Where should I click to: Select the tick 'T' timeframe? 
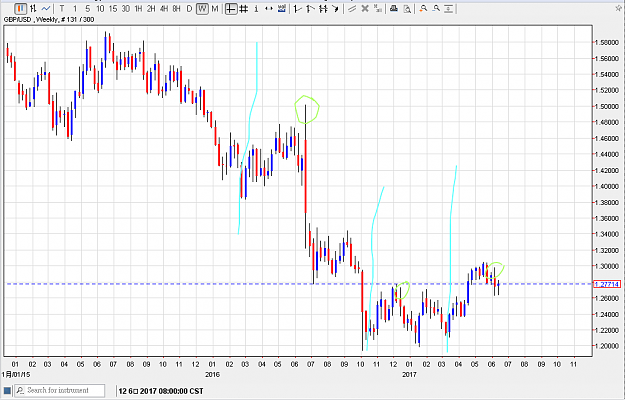[62, 8]
